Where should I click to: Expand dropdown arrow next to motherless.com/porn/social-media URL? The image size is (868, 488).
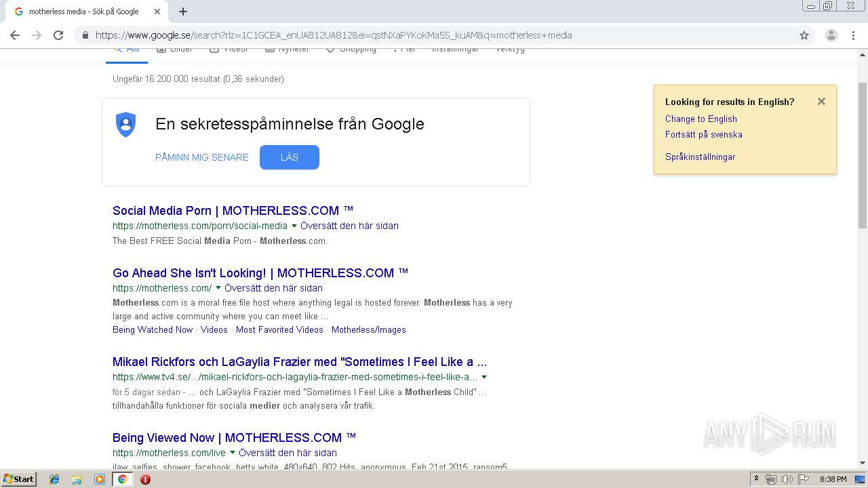(x=294, y=226)
